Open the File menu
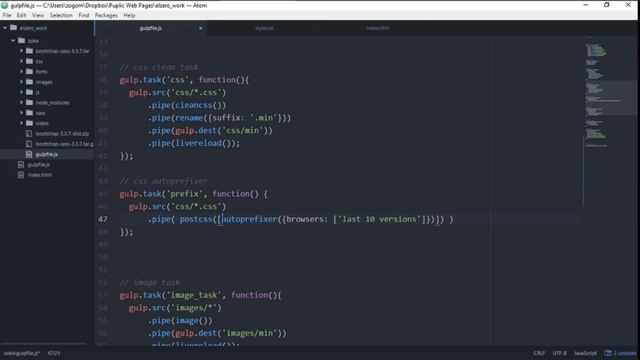 (x=7, y=15)
